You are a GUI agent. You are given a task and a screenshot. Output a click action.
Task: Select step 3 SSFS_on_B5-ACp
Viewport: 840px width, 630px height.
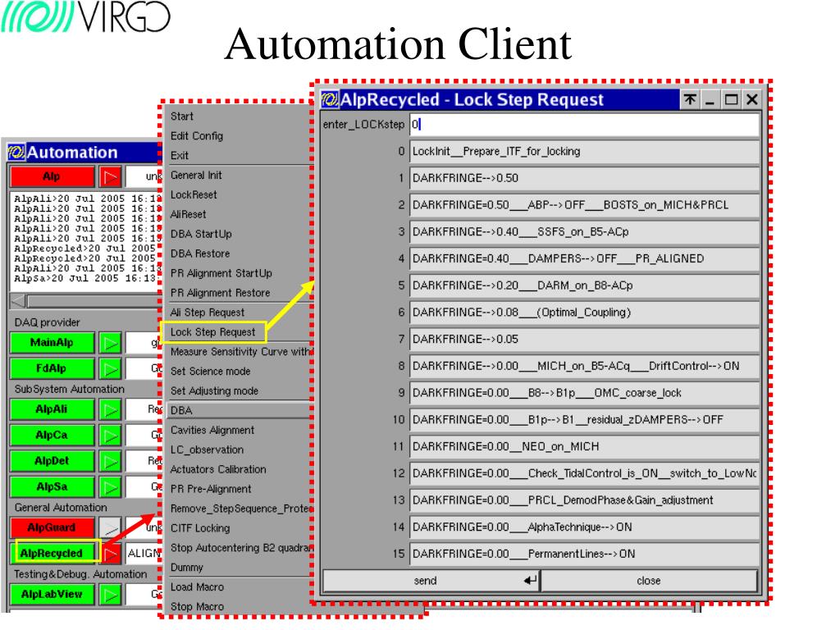pos(584,232)
